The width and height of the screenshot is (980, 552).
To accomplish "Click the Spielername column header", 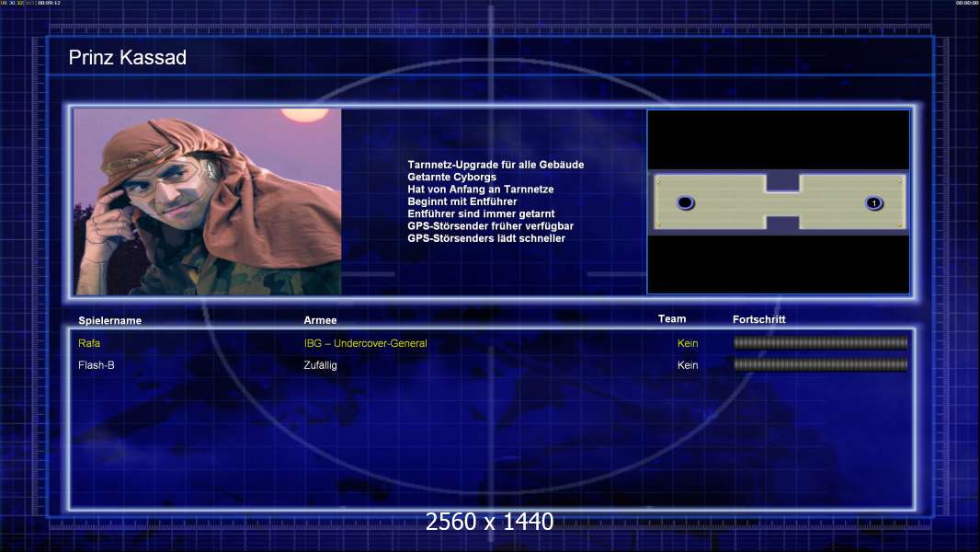I will pos(110,320).
